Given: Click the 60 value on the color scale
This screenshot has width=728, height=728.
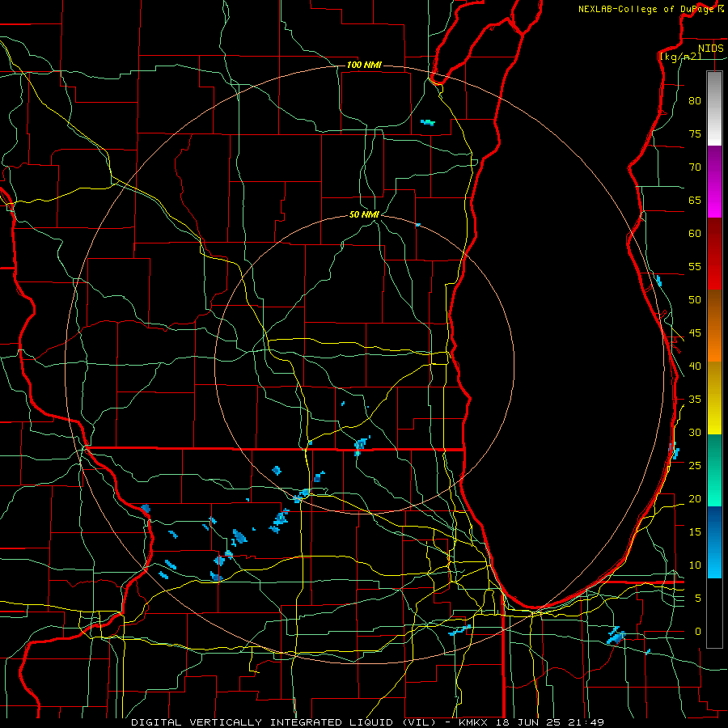Looking at the screenshot, I should click(x=695, y=234).
